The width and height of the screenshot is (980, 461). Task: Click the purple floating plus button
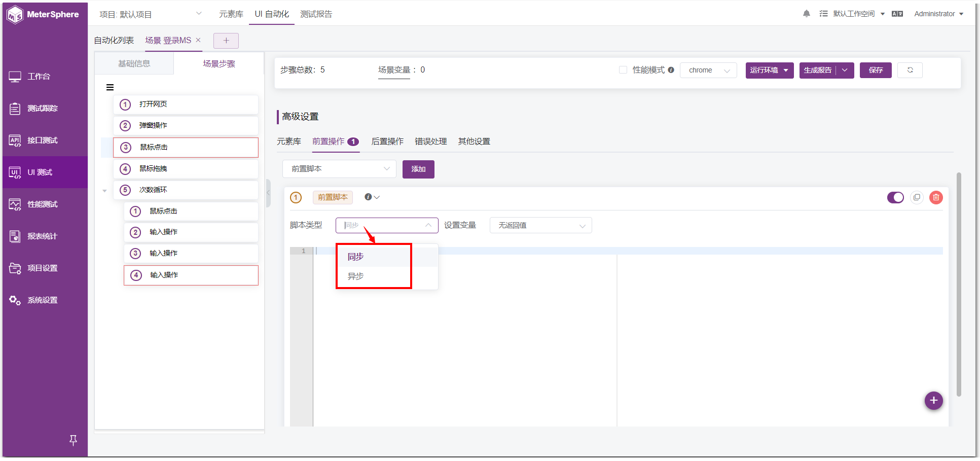click(x=933, y=401)
